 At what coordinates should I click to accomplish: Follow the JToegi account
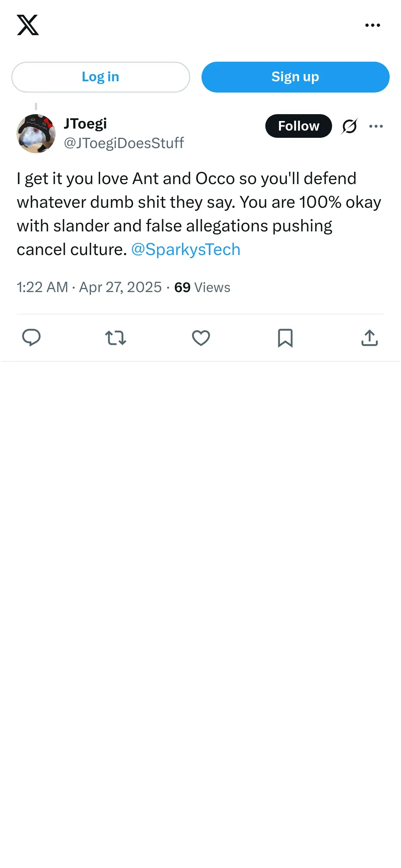298,126
